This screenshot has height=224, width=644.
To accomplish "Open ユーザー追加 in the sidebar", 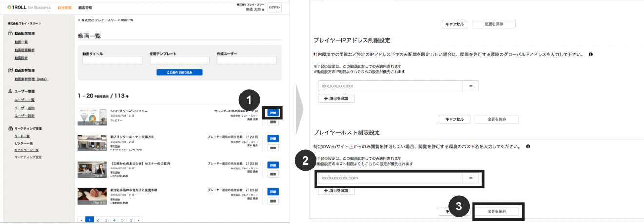I will point(24,108).
